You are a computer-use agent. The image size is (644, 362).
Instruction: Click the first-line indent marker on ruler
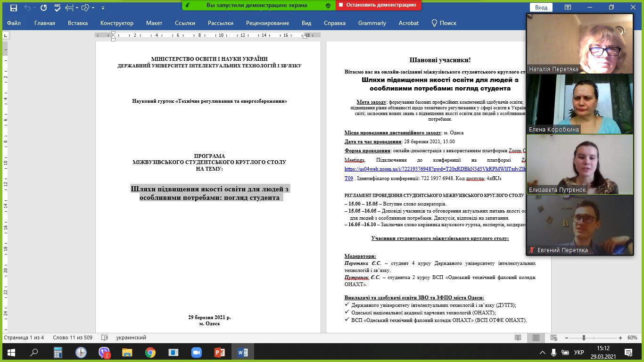pos(113,33)
